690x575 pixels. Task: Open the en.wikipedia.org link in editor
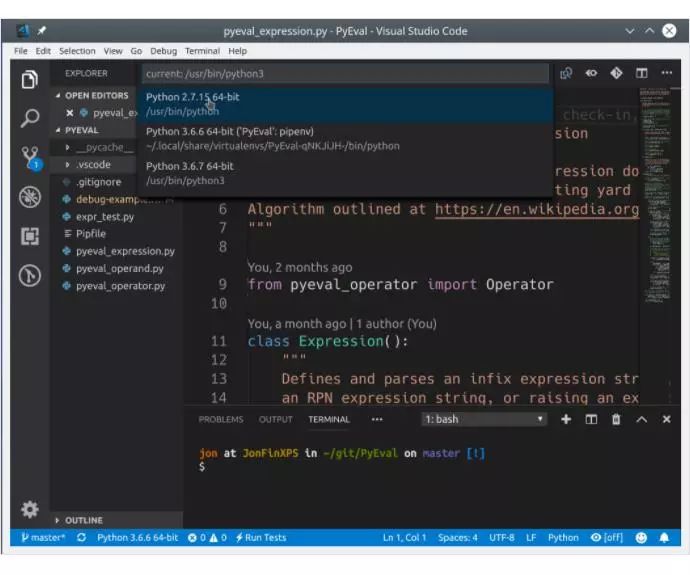(537, 209)
